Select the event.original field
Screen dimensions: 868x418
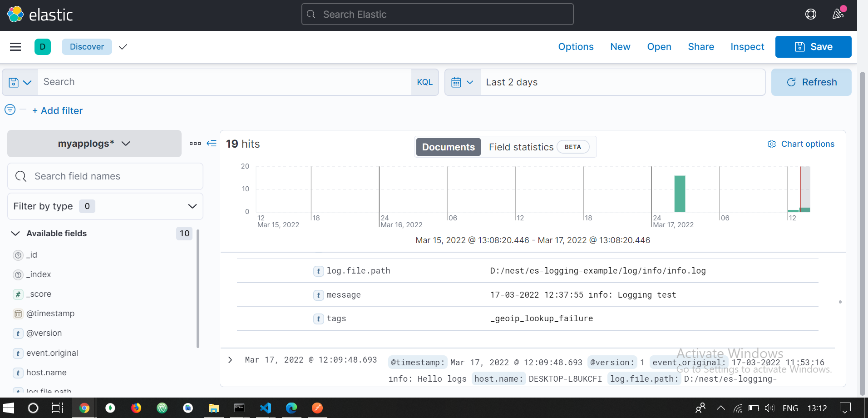(x=52, y=353)
